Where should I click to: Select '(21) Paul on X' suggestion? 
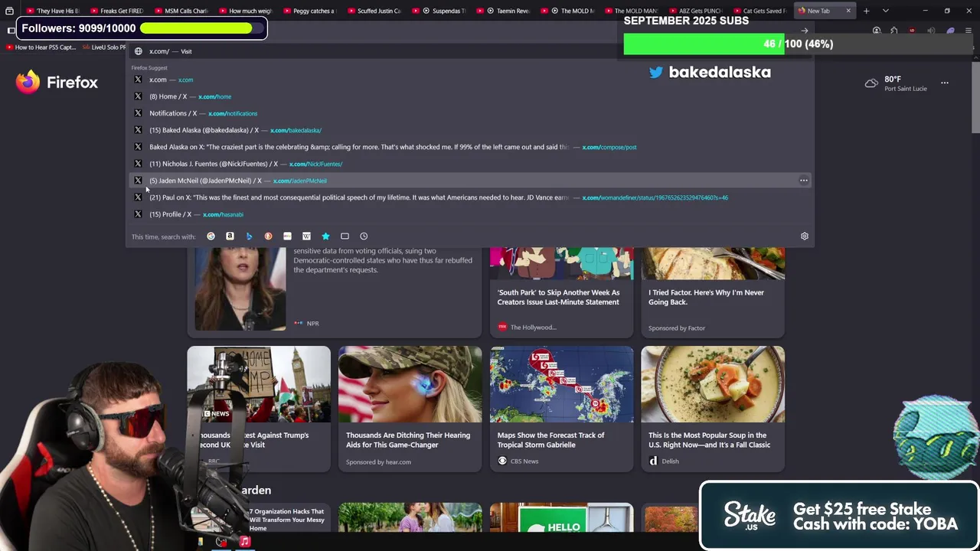(471, 197)
